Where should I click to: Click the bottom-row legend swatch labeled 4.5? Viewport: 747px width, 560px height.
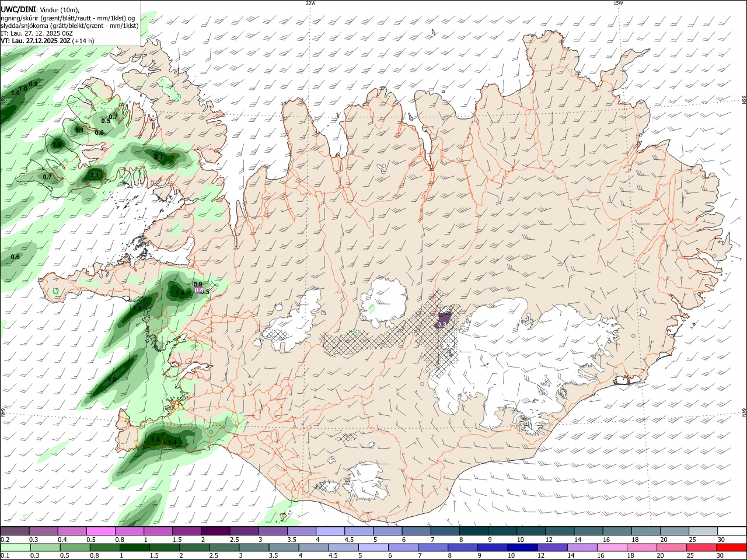(x=343, y=547)
